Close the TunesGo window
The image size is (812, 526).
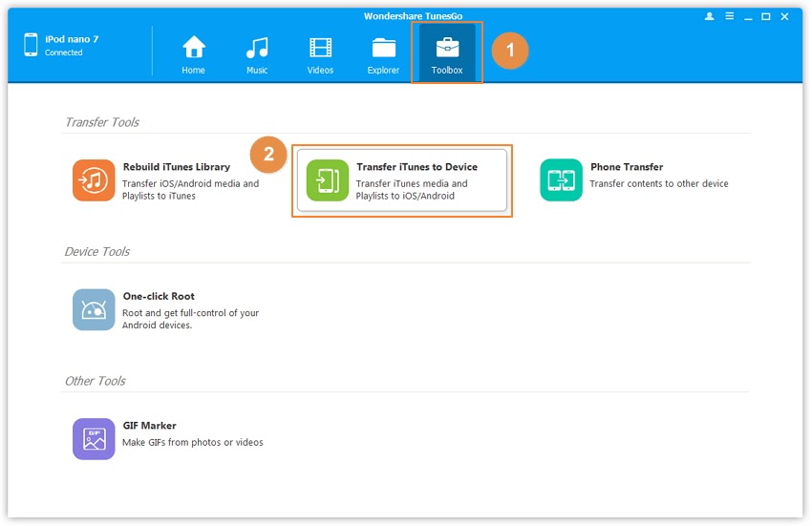coord(784,16)
